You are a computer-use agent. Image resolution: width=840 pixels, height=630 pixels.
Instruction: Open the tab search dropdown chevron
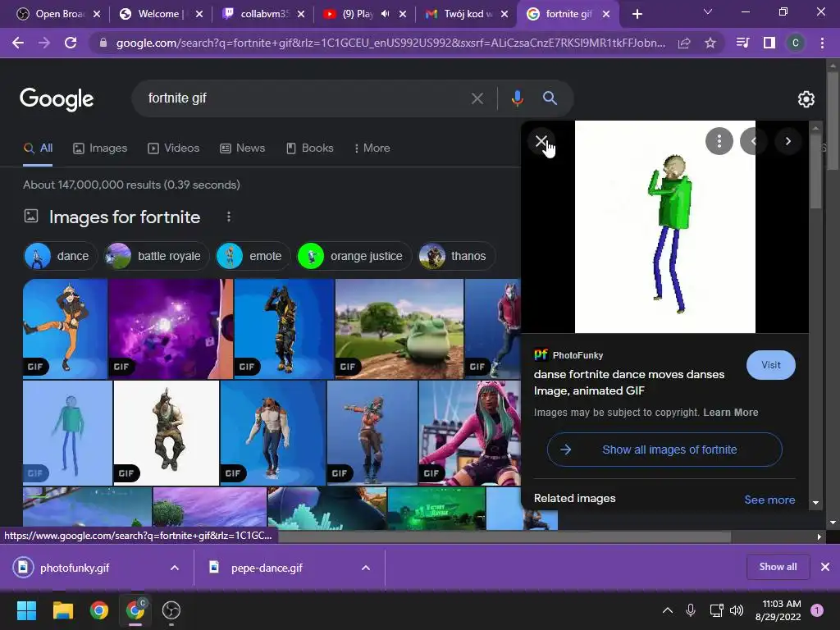(708, 11)
